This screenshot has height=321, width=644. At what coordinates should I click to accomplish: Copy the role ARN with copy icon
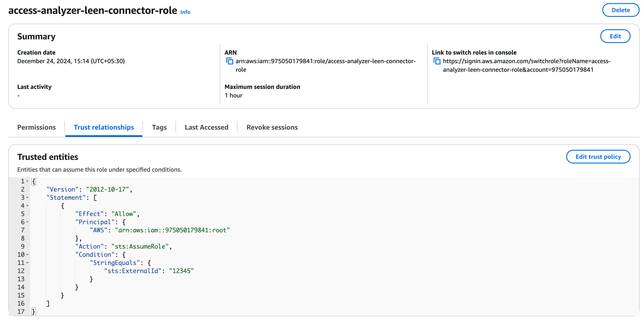pyautogui.click(x=230, y=61)
